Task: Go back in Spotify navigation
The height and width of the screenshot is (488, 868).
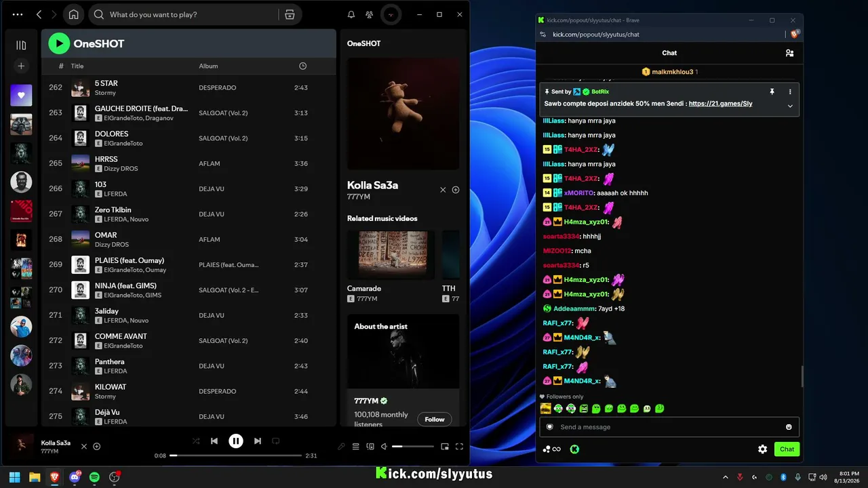Action: [39, 14]
